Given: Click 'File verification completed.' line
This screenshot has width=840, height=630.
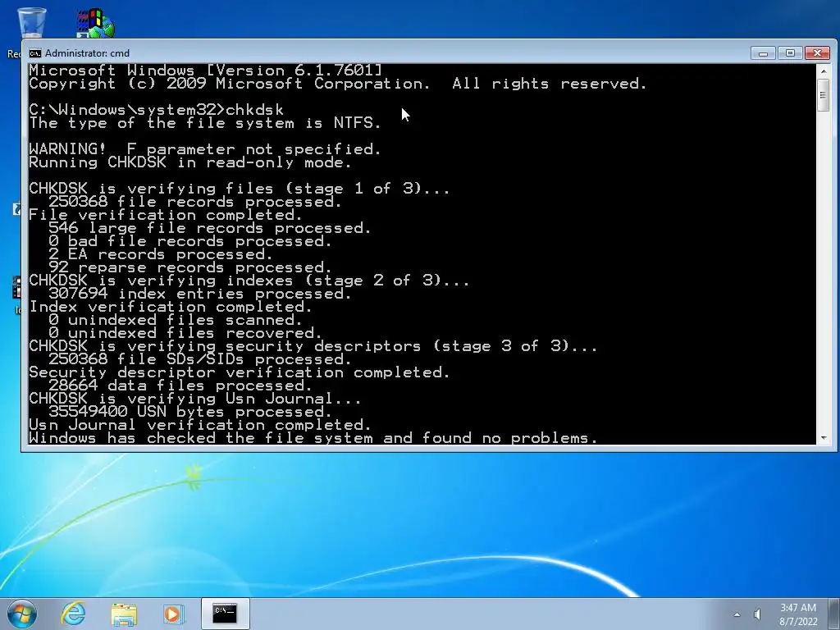Looking at the screenshot, I should (x=166, y=215).
